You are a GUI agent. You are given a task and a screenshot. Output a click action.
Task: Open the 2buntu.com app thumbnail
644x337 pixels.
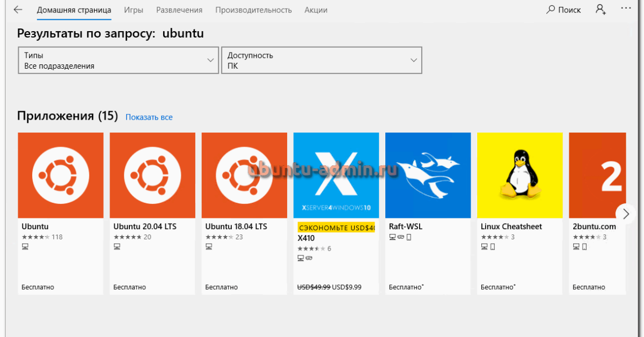pos(597,175)
